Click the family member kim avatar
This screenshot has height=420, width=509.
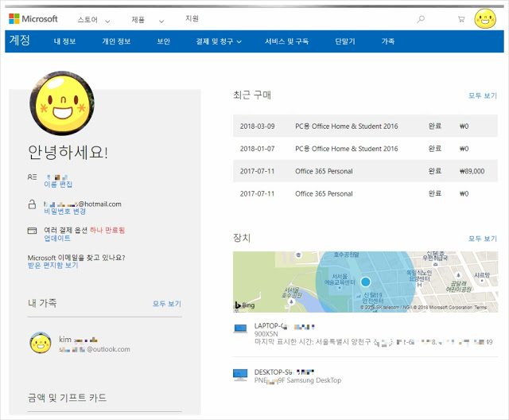[41, 343]
